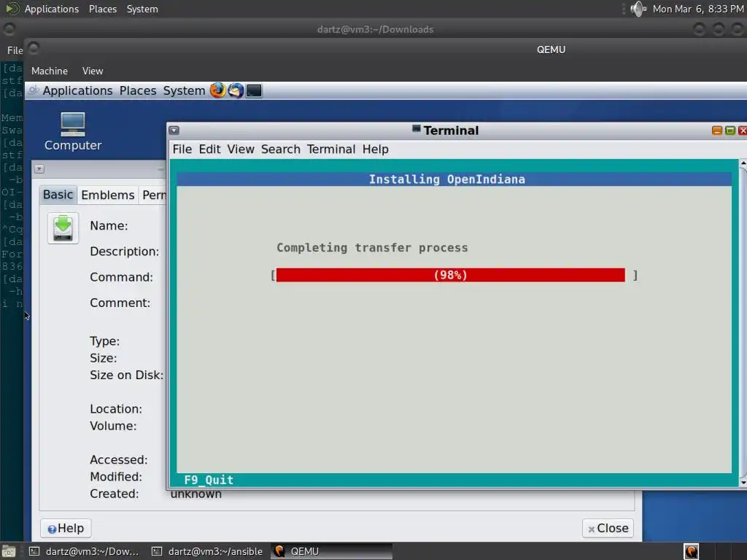Image resolution: width=747 pixels, height=560 pixels.
Task: Click F9_Quit in the installer
Action: pyautogui.click(x=209, y=480)
